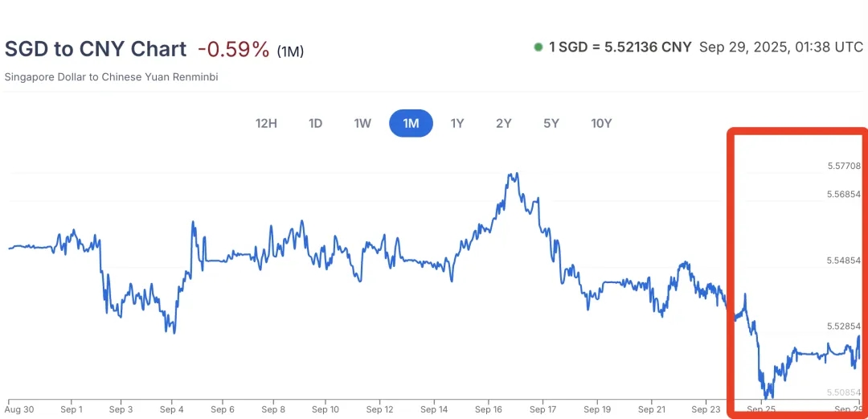Show the 1W chart period

362,123
